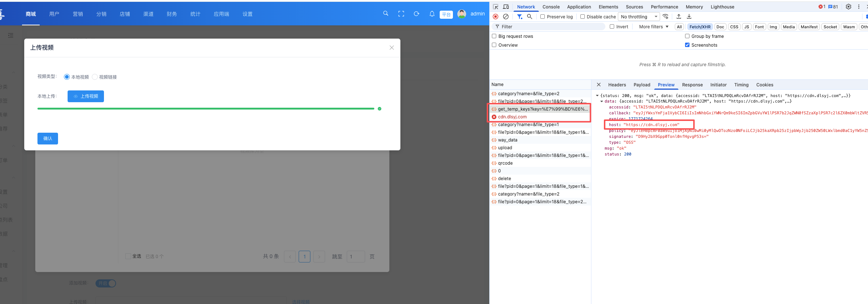
Task: Enable the Preserve log checkbox
Action: [x=543, y=17]
